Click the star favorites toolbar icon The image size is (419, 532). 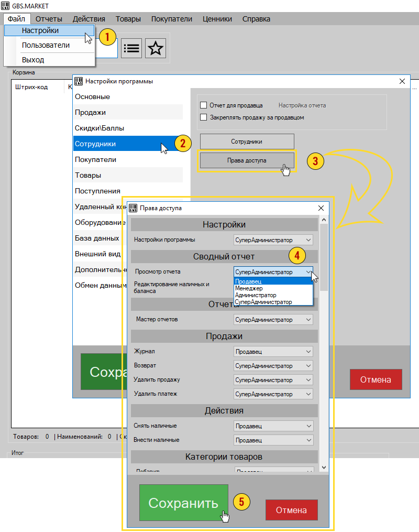[x=156, y=48]
